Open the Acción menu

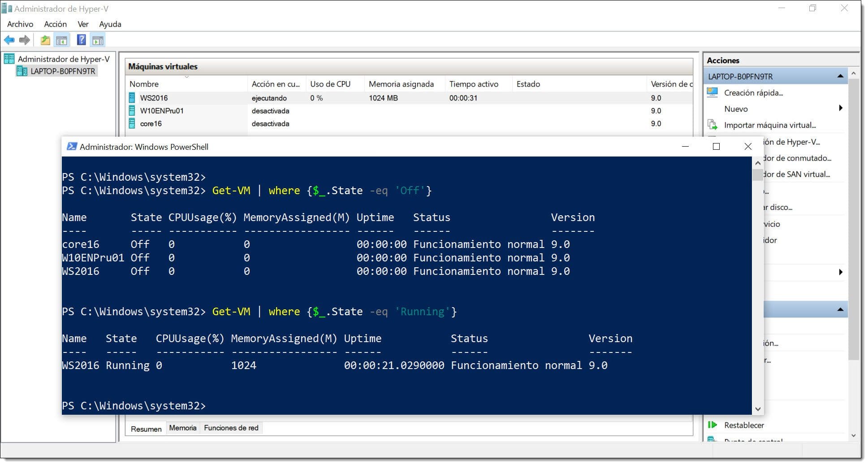(55, 24)
